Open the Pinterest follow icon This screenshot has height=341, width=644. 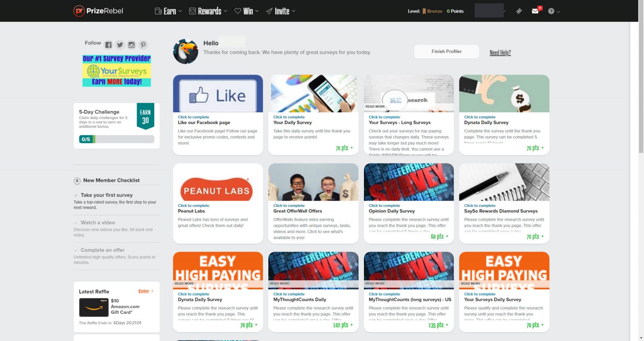tap(143, 45)
